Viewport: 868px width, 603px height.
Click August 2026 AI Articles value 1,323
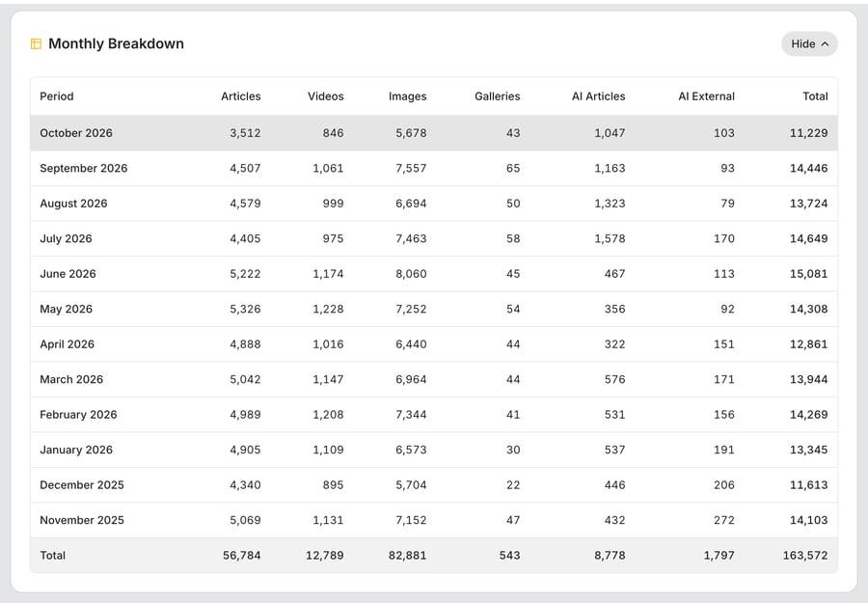610,204
